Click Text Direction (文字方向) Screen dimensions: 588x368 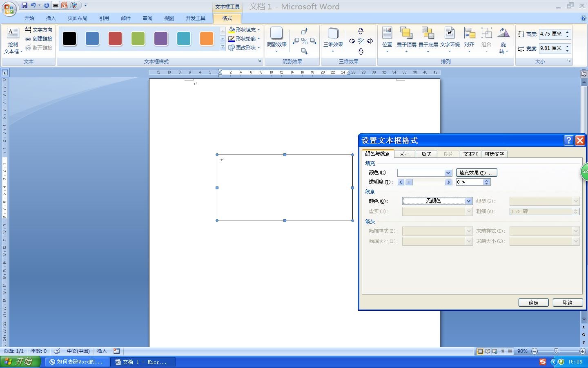(38, 29)
